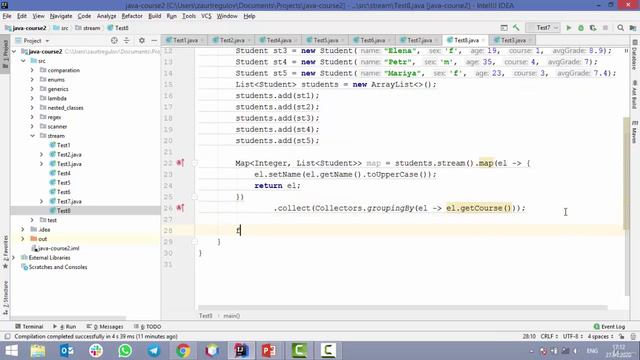Open the Terminal tool window

click(29, 327)
